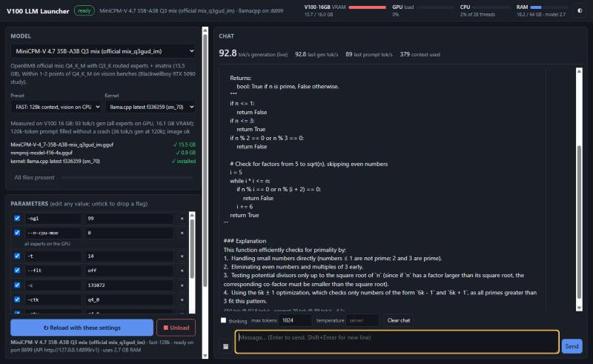This screenshot has height=364, width=593.
Task: Click the mmproj-model-f16-4x.gguf file name
Action: 42,153
